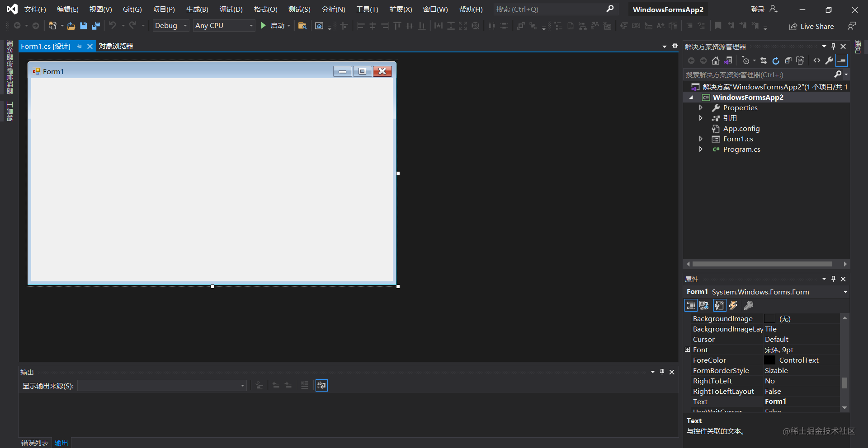Click the green Start debugging arrow
868x448 pixels.
coord(263,26)
